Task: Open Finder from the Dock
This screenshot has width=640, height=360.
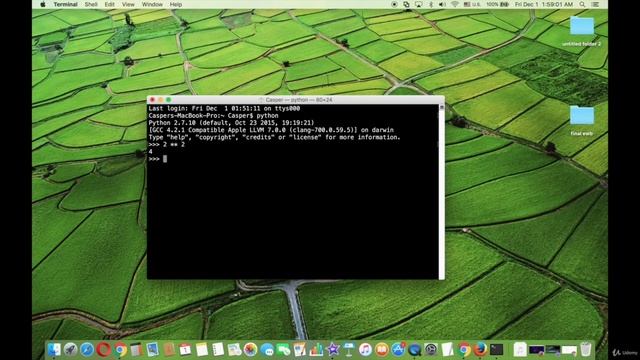Action: click(x=54, y=349)
